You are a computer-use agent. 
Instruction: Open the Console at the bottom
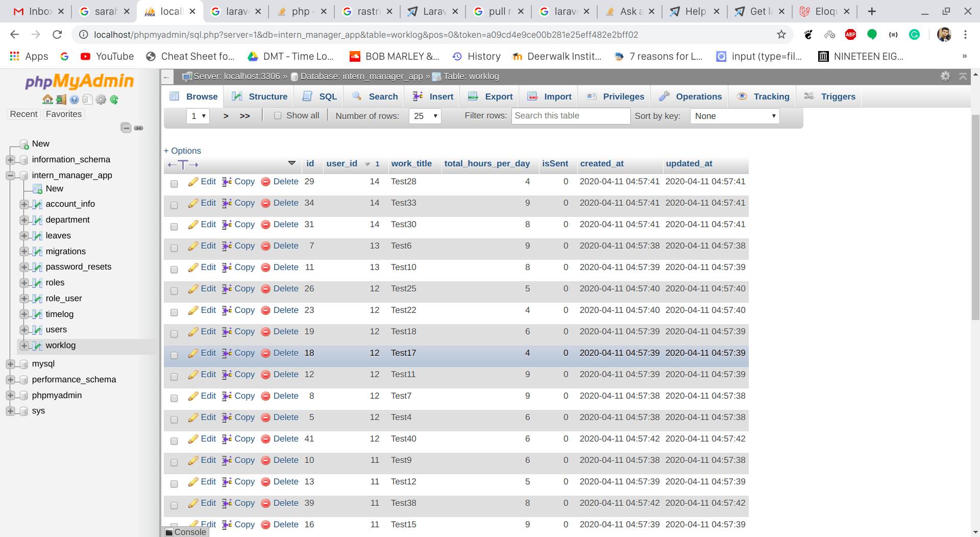[x=185, y=532]
